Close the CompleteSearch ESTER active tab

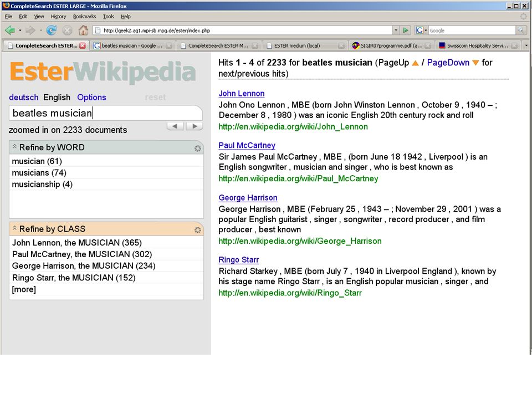[x=83, y=45]
